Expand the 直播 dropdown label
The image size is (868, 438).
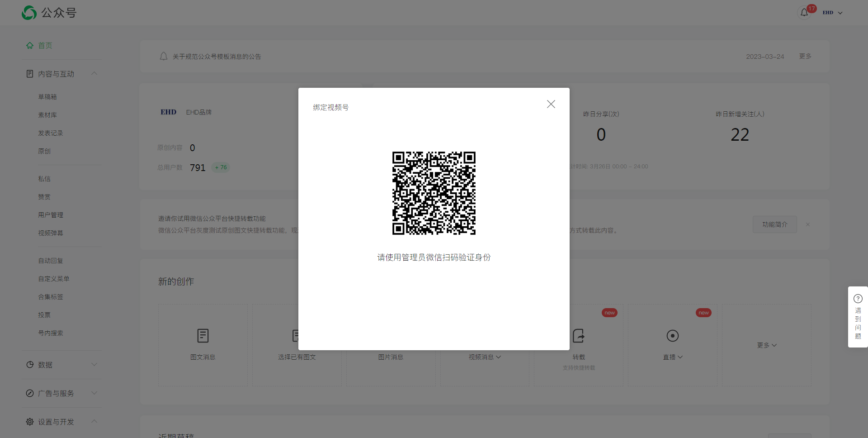pos(673,357)
